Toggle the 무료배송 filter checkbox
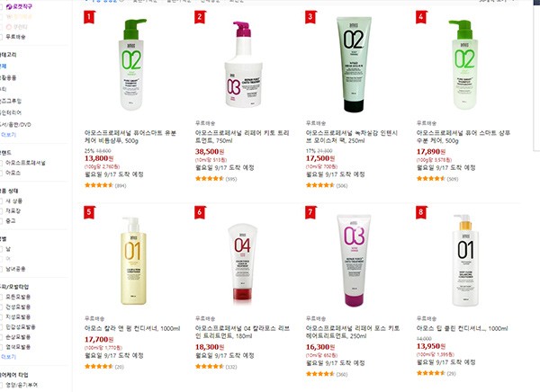 (1, 37)
